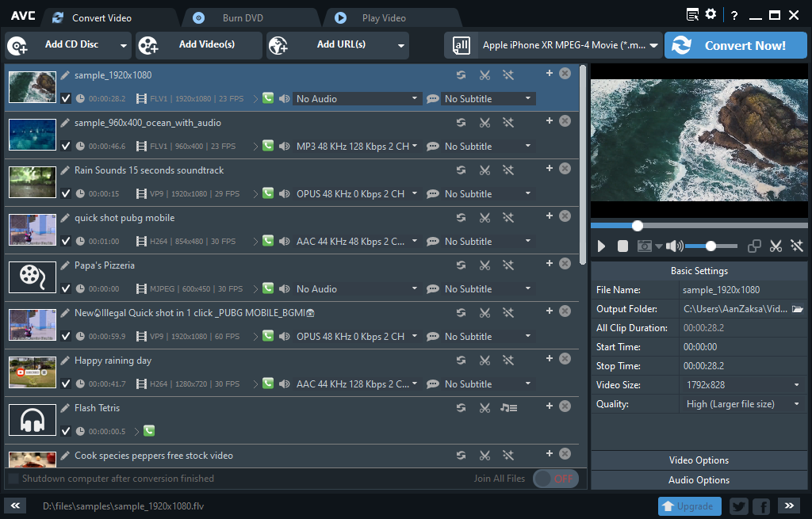
Task: Open the output folder browse icon
Action: click(798, 309)
